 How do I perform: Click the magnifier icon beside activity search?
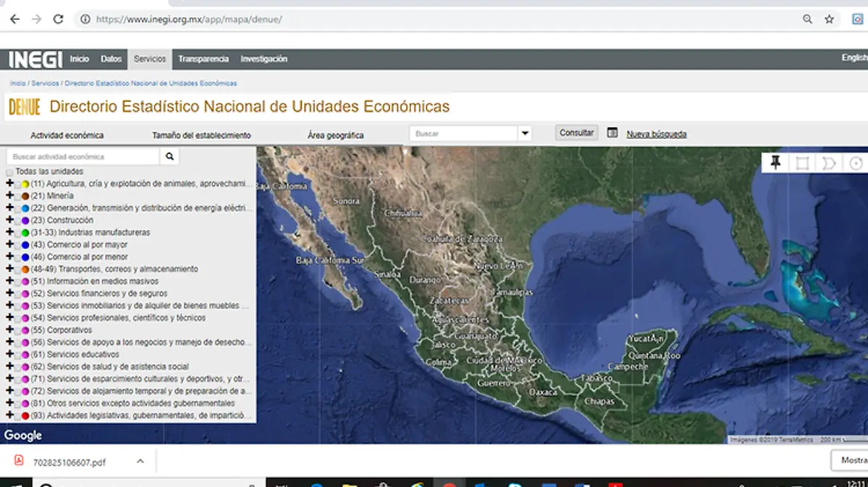tap(169, 156)
